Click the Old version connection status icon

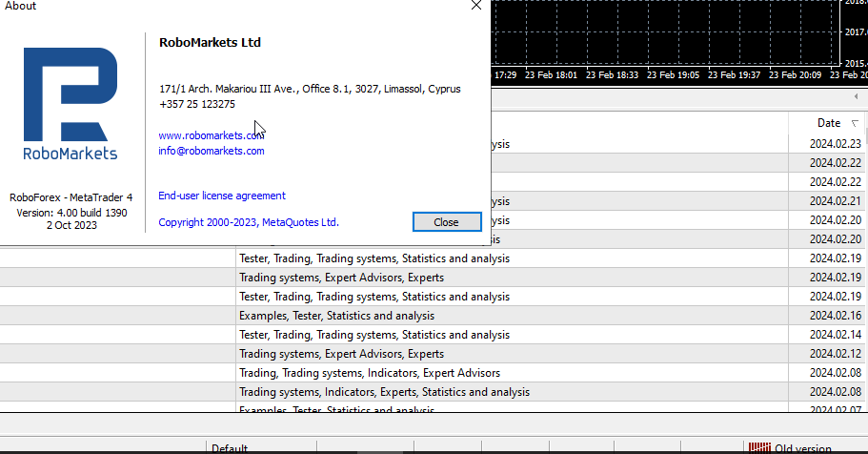click(x=759, y=448)
